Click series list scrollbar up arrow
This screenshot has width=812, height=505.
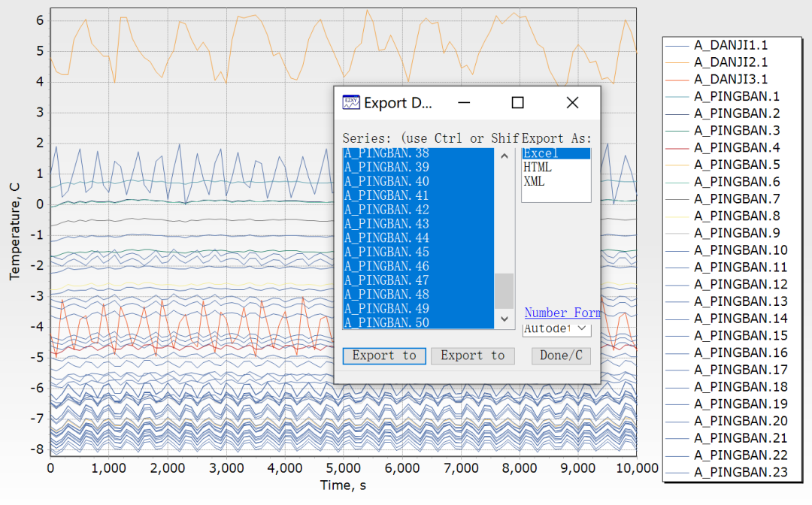point(504,156)
